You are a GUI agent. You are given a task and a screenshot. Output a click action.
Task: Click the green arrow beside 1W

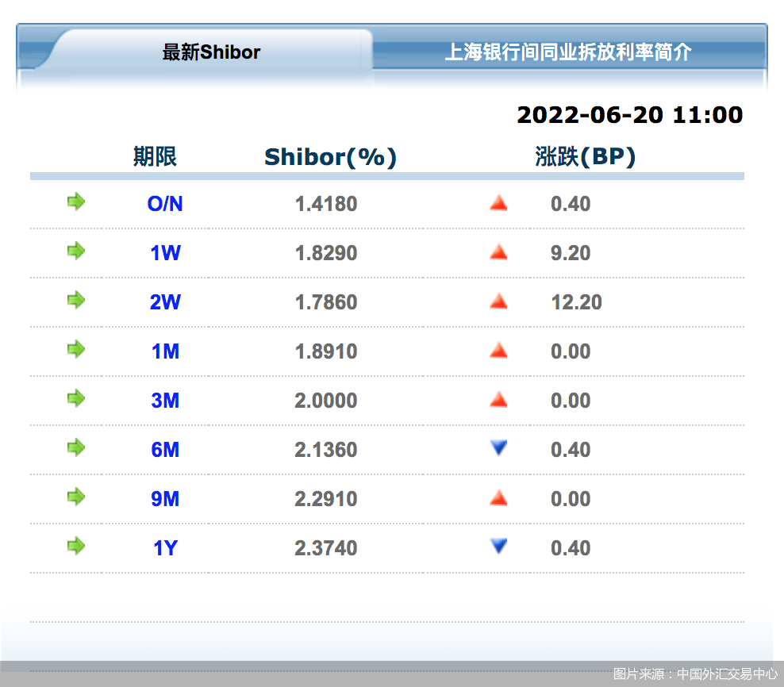(75, 251)
